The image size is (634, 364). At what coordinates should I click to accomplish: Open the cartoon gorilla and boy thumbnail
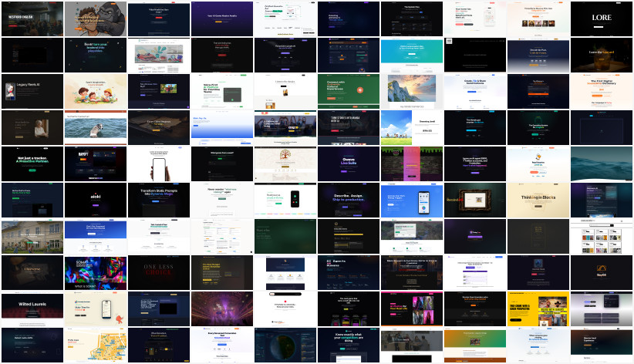[x=96, y=19]
